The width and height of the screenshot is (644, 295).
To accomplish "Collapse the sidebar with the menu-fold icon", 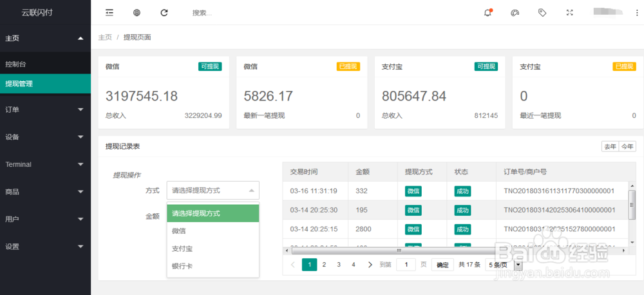I will [x=109, y=13].
